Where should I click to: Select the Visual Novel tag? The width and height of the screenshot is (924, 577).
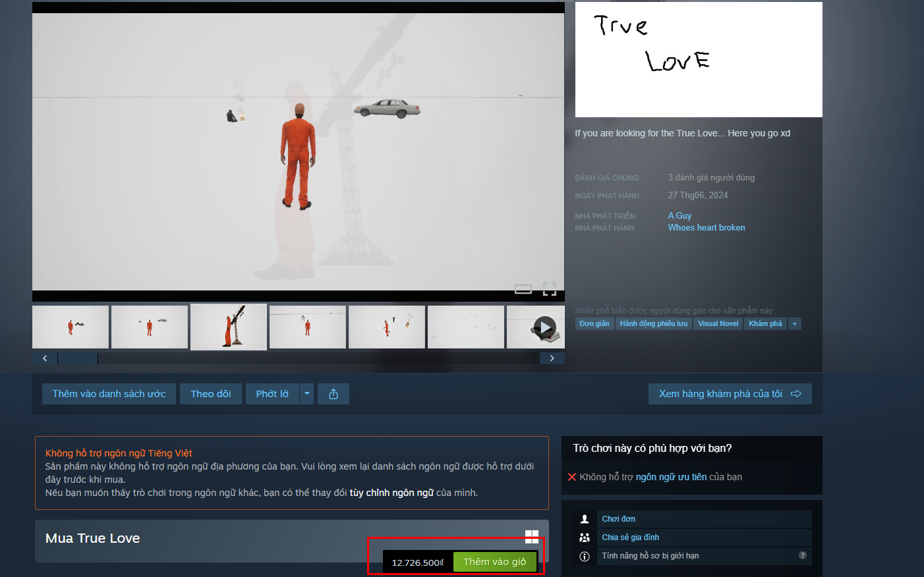[718, 324]
